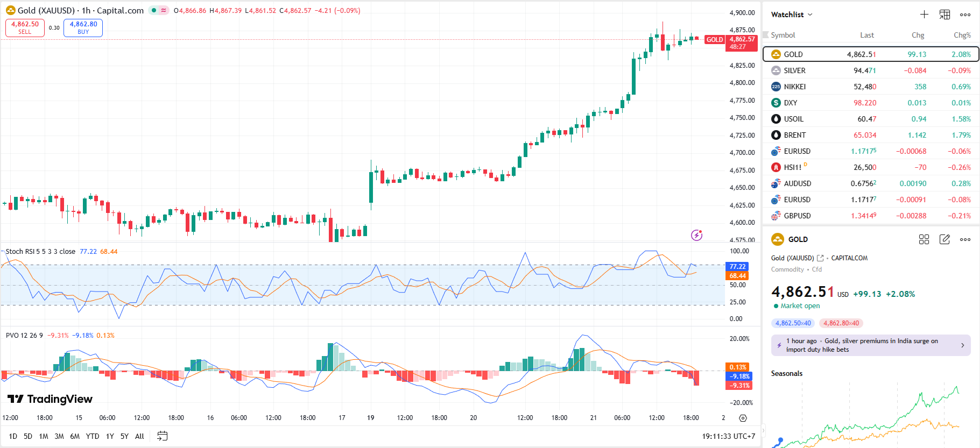The image size is (980, 448).
Task: Open the timezone menu showing UTC+7
Action: pyautogui.click(x=728, y=436)
